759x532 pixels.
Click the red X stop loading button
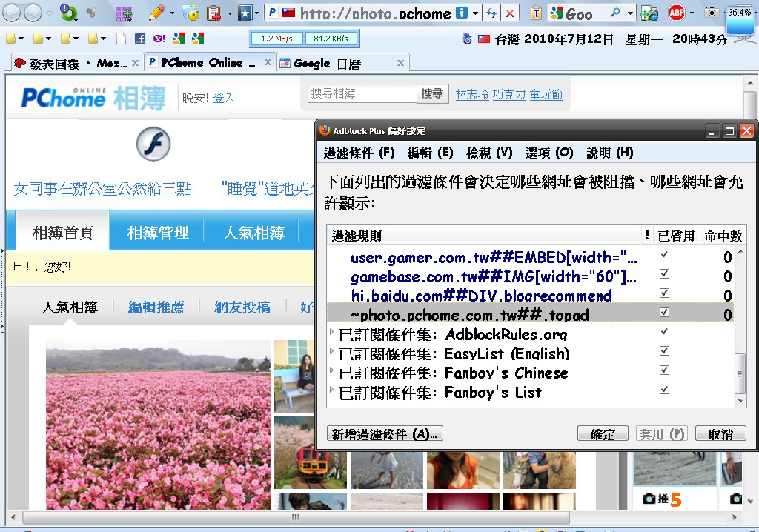click(510, 13)
